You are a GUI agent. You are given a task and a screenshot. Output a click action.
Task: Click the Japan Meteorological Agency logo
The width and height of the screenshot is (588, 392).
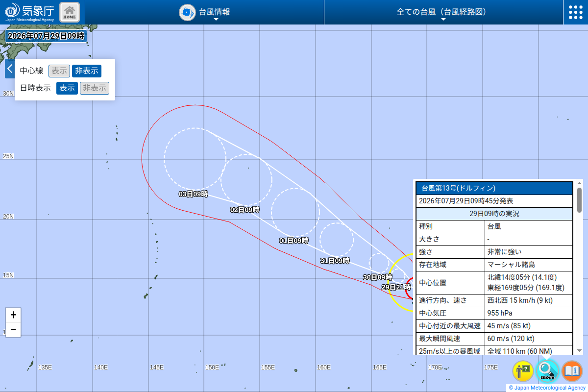point(29,12)
